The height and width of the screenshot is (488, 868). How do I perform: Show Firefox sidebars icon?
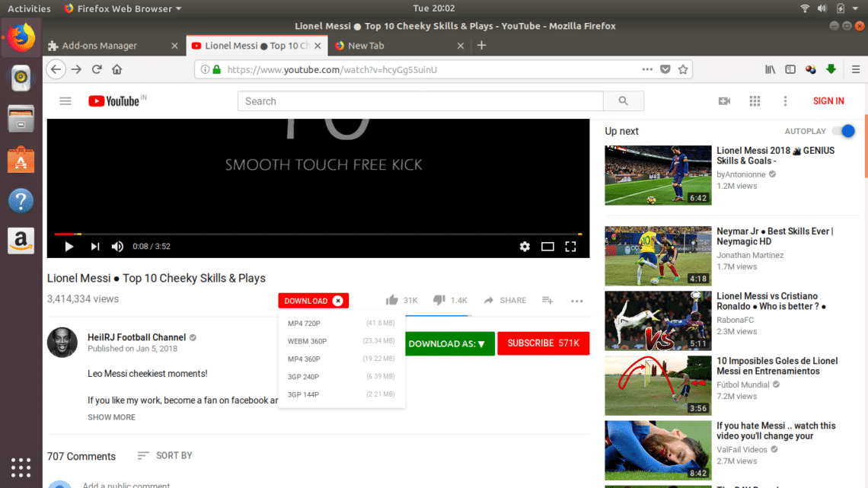pyautogui.click(x=790, y=70)
